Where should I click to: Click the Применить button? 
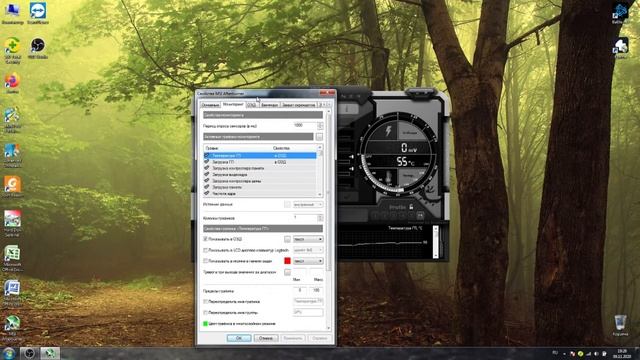click(293, 338)
